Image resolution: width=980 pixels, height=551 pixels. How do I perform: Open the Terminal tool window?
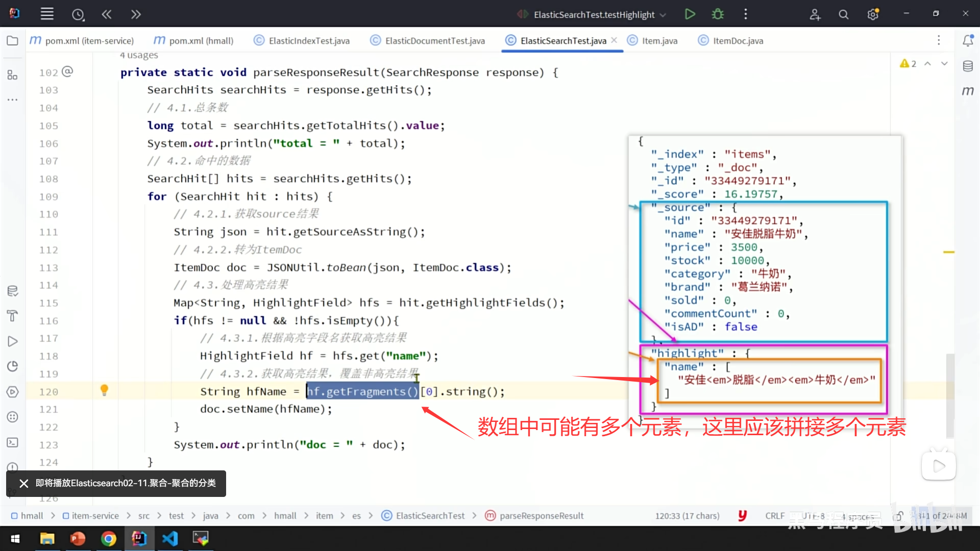[12, 442]
